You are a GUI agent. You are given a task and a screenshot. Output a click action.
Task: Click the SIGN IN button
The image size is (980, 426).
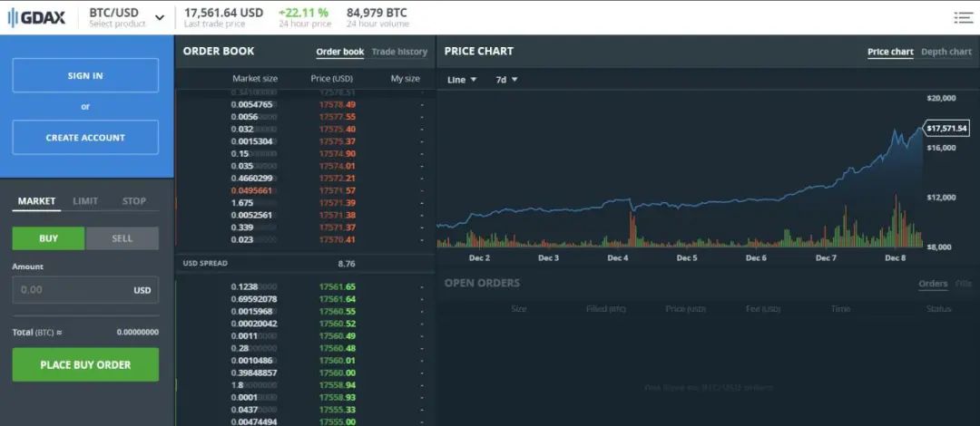pos(85,76)
